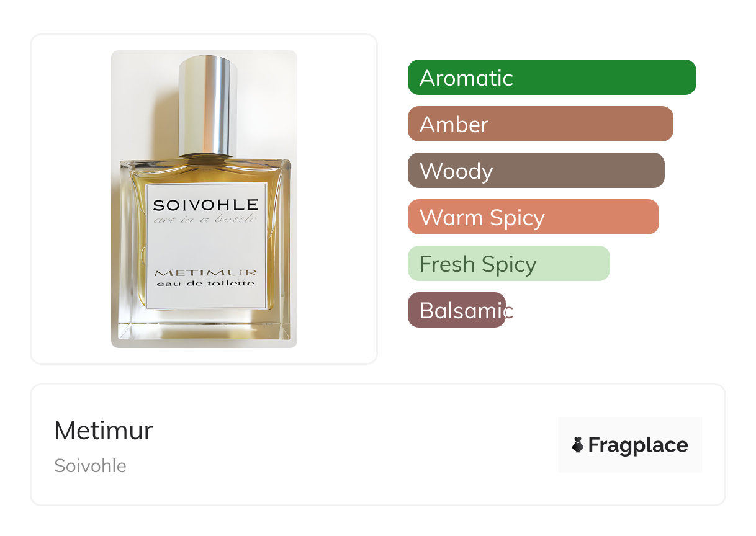756x536 pixels.
Task: Click the 'eau de toilette' label text
Action: tap(206, 284)
